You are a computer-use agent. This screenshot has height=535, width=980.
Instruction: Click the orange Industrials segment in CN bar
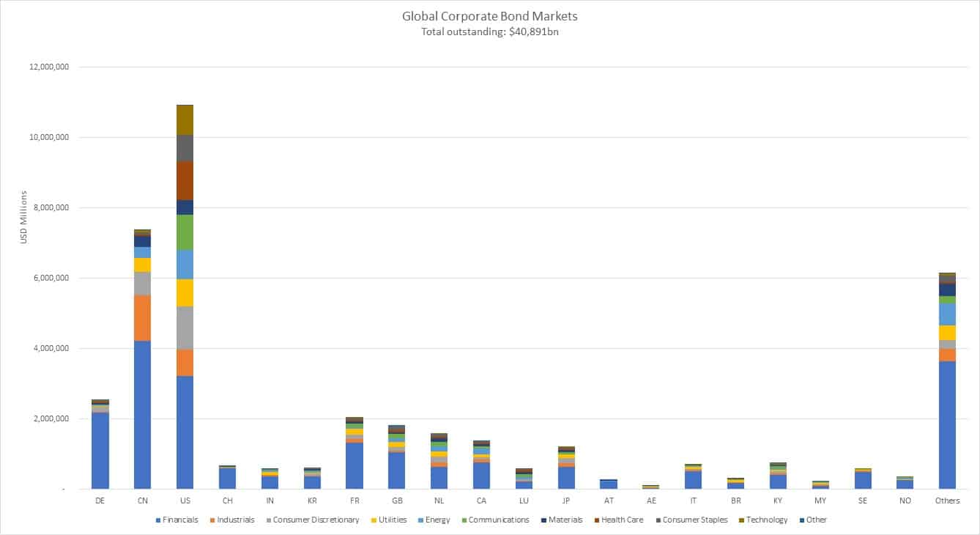(142, 317)
